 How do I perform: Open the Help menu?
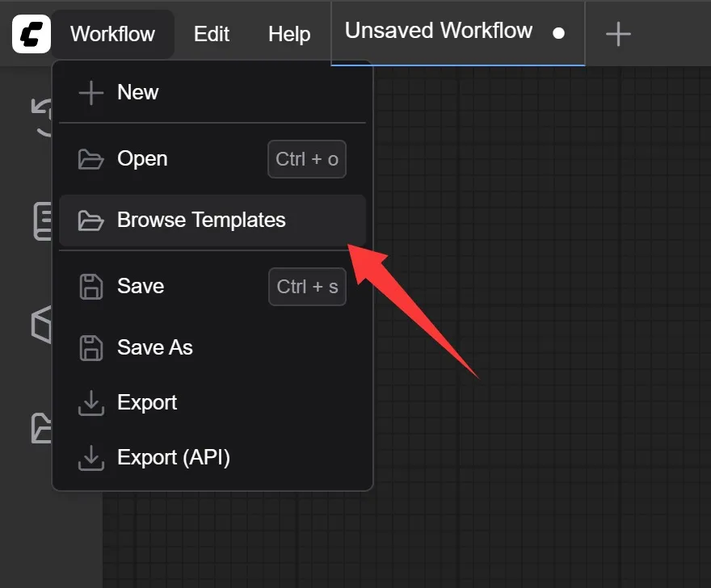289,34
